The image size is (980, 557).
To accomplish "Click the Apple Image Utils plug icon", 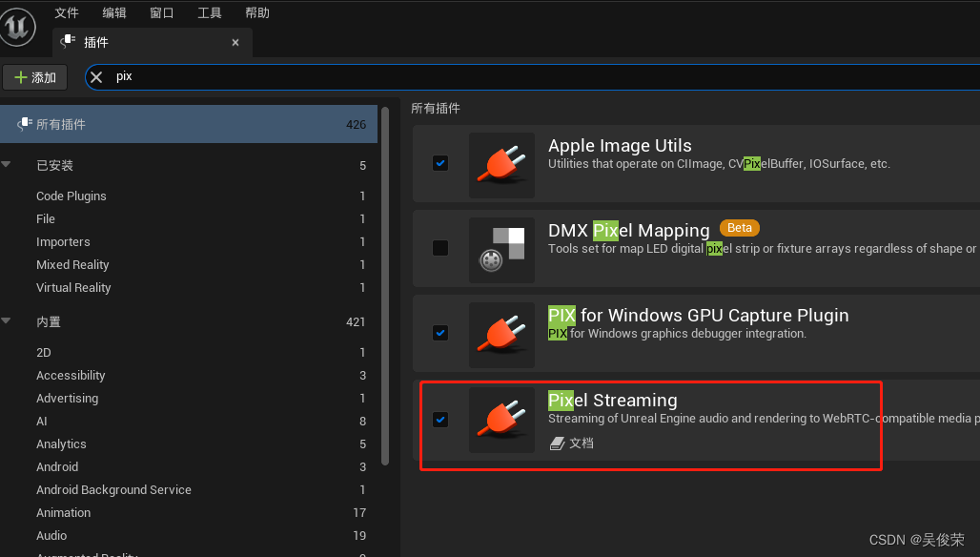I will coord(501,165).
